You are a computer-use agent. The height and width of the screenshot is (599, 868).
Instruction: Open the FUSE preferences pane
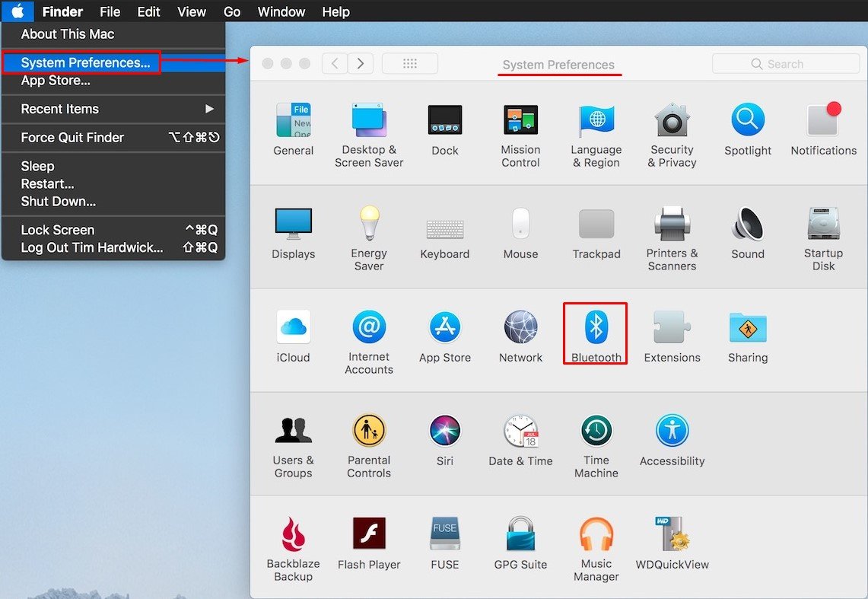(x=445, y=543)
